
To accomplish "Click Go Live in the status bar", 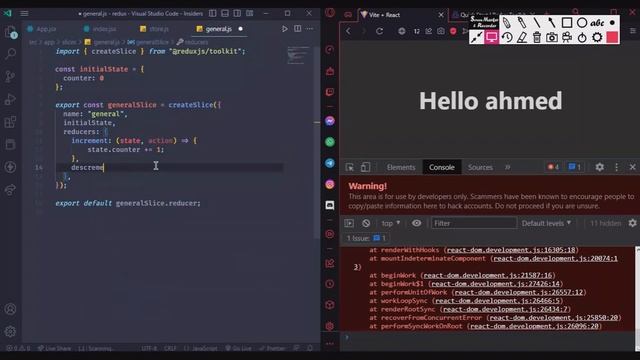I will pyautogui.click(x=239, y=348).
